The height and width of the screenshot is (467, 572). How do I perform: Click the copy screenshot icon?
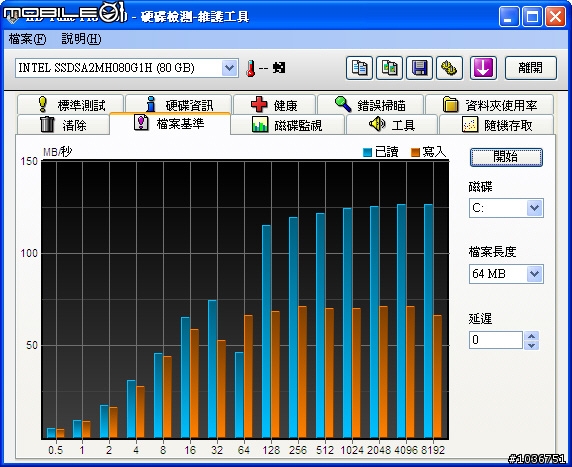tap(389, 68)
